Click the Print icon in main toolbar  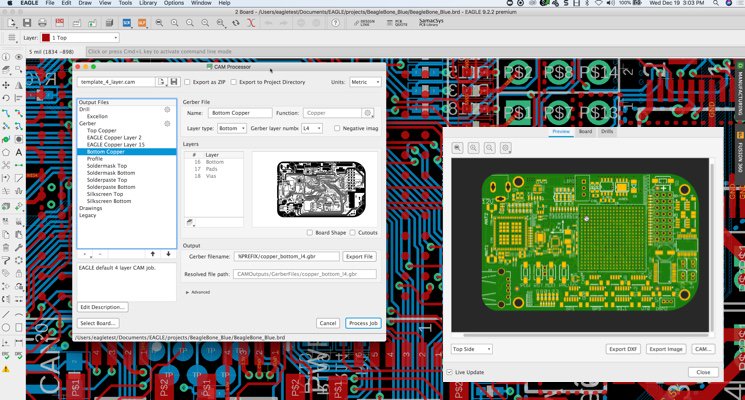point(42,23)
